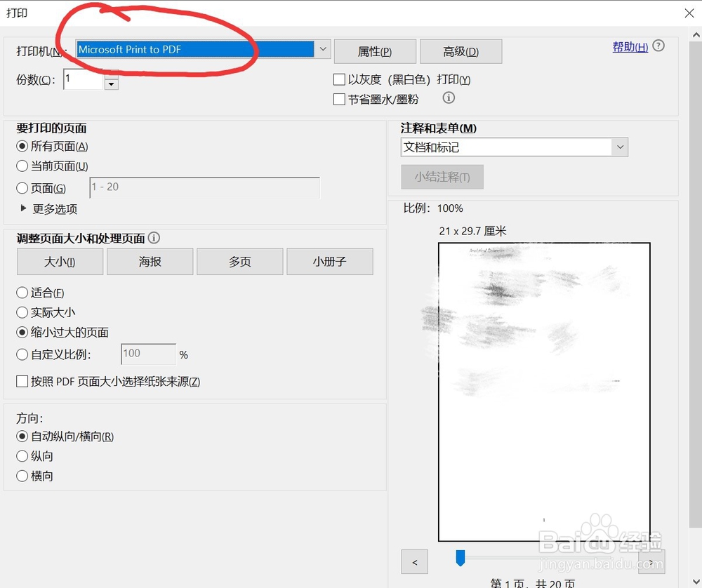Click the copies stepper down arrow
Image resolution: width=702 pixels, height=588 pixels.
pyautogui.click(x=111, y=83)
